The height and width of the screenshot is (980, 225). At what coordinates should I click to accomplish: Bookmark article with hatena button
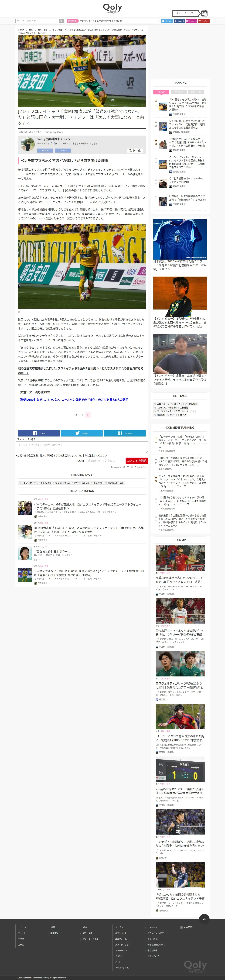tap(125, 433)
